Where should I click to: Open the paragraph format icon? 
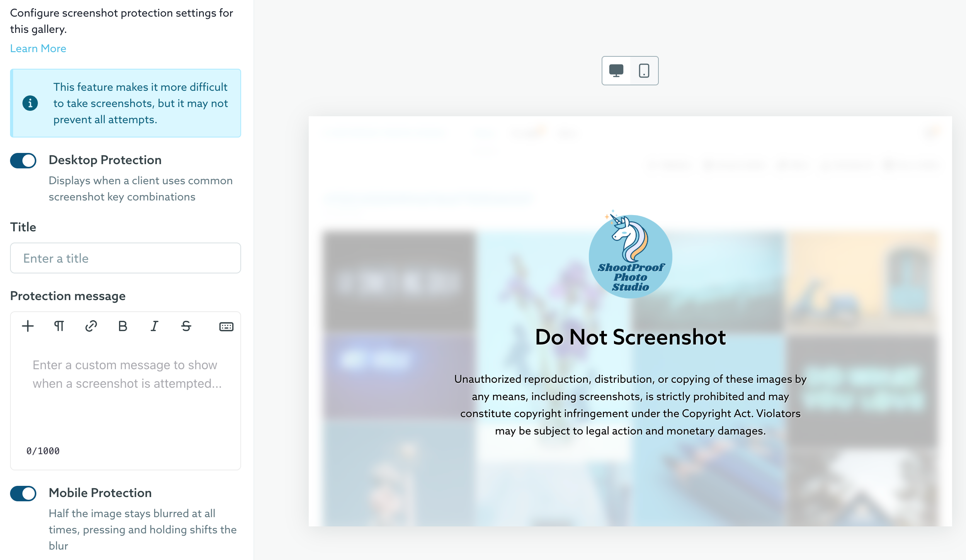tap(59, 326)
